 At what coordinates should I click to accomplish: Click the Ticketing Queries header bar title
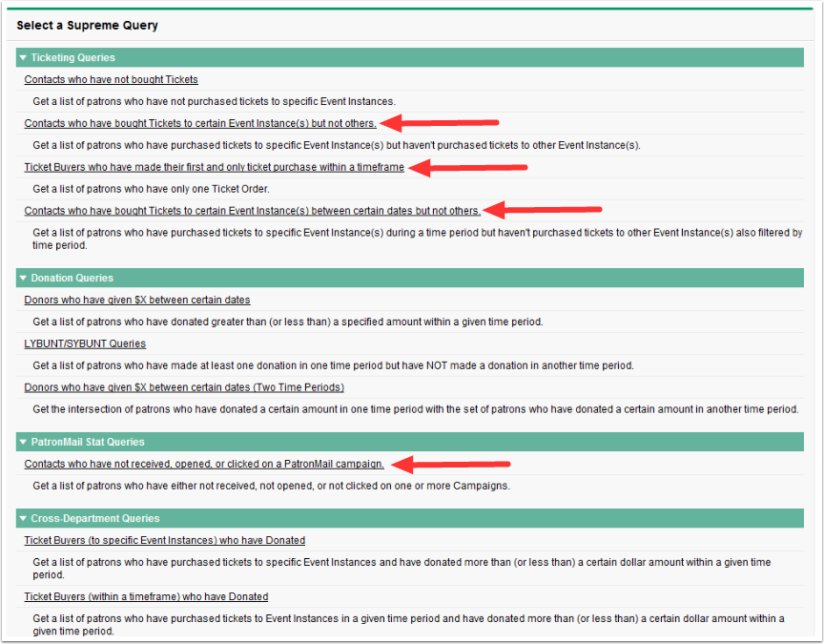(73, 57)
